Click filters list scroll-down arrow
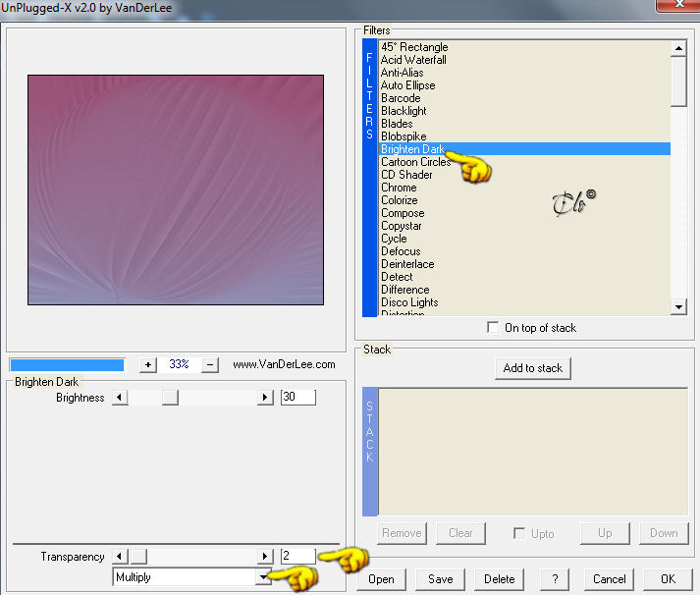 point(678,306)
